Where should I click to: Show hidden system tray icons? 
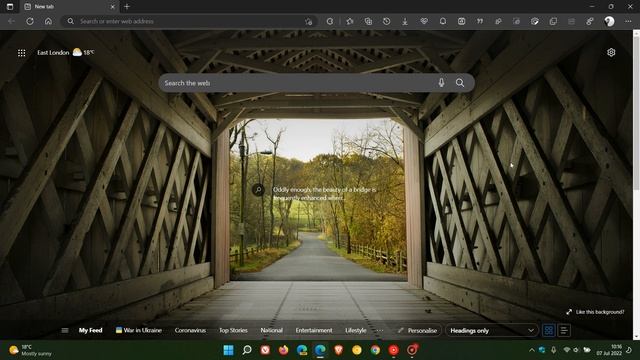(x=531, y=350)
